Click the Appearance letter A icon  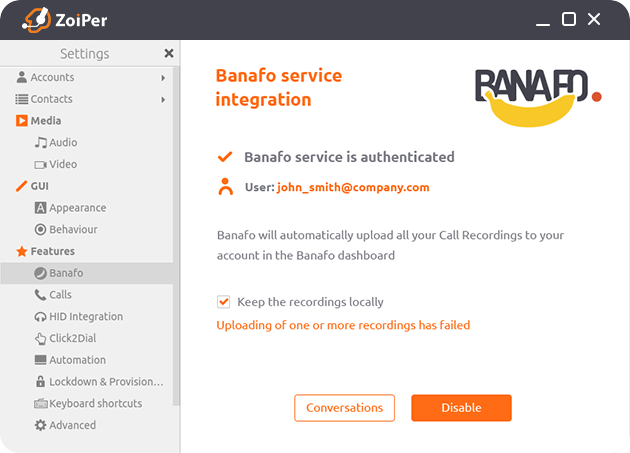point(40,208)
